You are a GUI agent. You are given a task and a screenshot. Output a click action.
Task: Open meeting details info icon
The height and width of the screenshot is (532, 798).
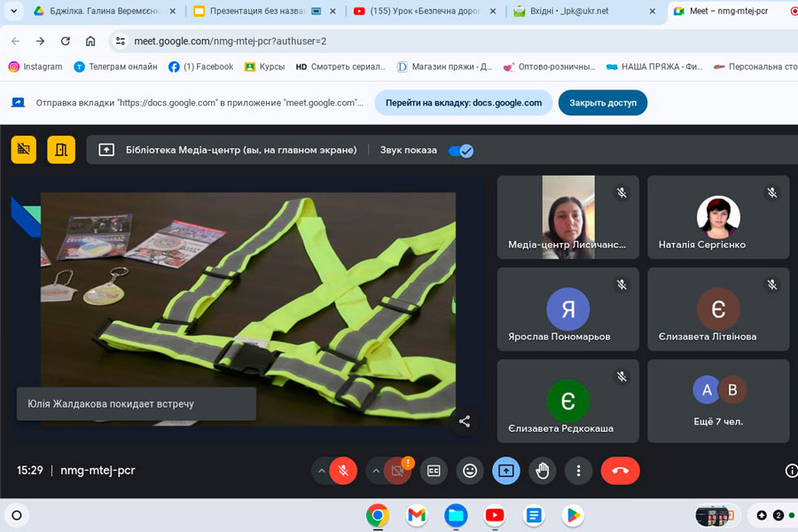[x=792, y=471]
